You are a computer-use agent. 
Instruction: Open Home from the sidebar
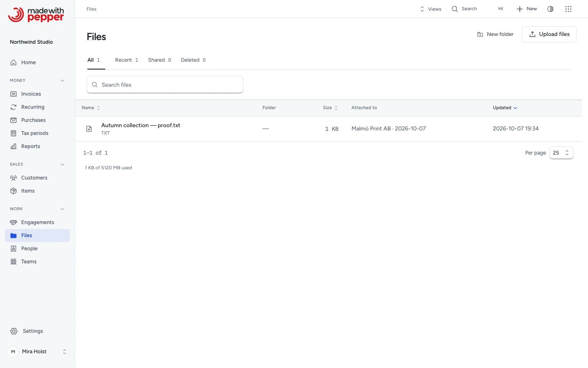37,63
